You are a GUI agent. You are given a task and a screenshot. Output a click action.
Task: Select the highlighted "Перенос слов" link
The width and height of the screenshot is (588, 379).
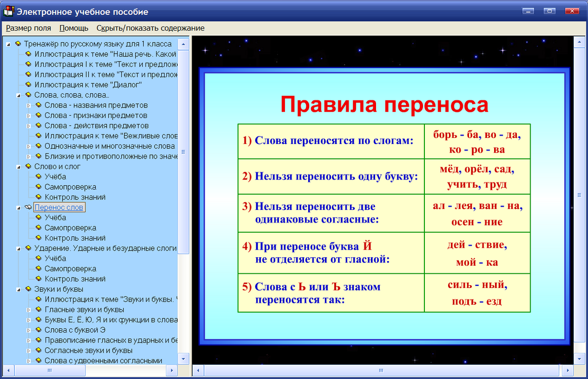59,207
